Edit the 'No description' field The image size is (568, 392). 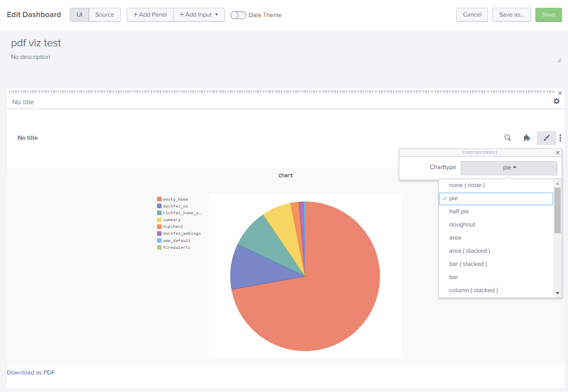click(x=30, y=57)
